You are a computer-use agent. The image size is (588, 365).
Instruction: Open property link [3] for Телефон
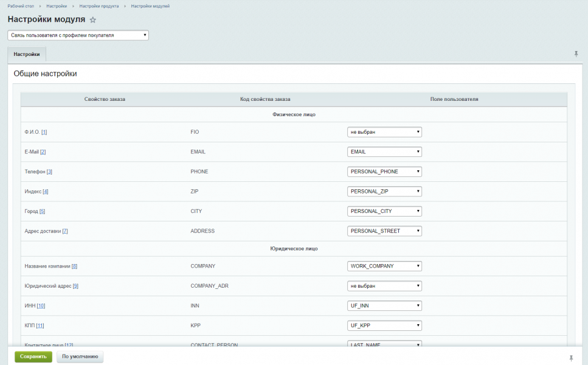(x=49, y=172)
